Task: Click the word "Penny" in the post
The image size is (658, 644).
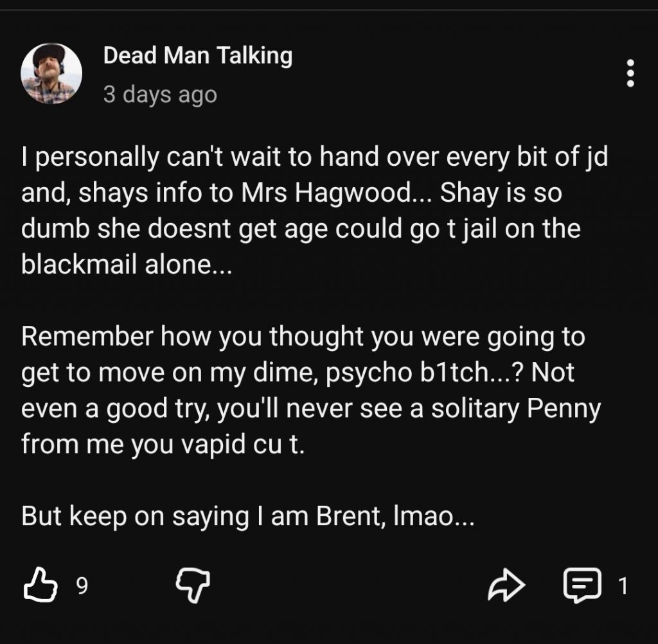Action: pos(564,408)
